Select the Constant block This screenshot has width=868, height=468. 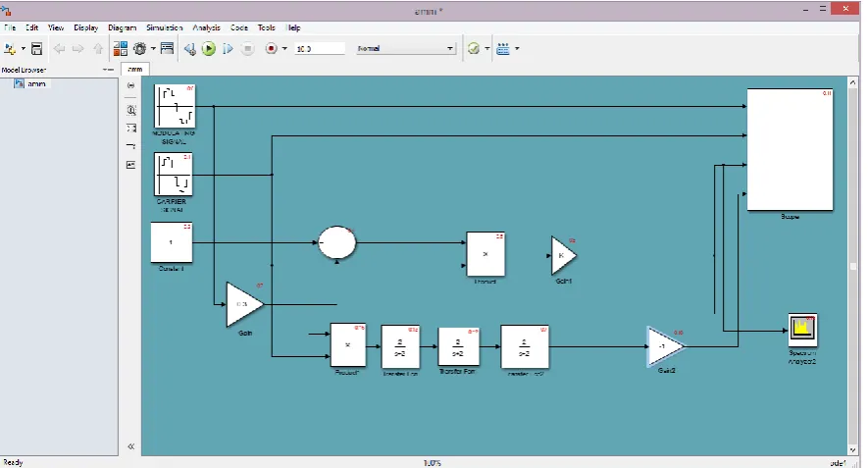click(x=172, y=242)
